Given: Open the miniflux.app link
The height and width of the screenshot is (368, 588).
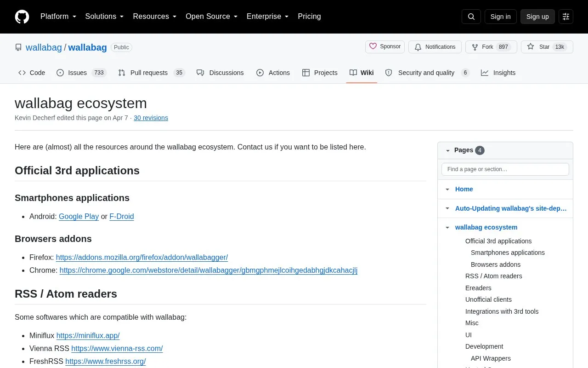Looking at the screenshot, I should click(x=88, y=336).
